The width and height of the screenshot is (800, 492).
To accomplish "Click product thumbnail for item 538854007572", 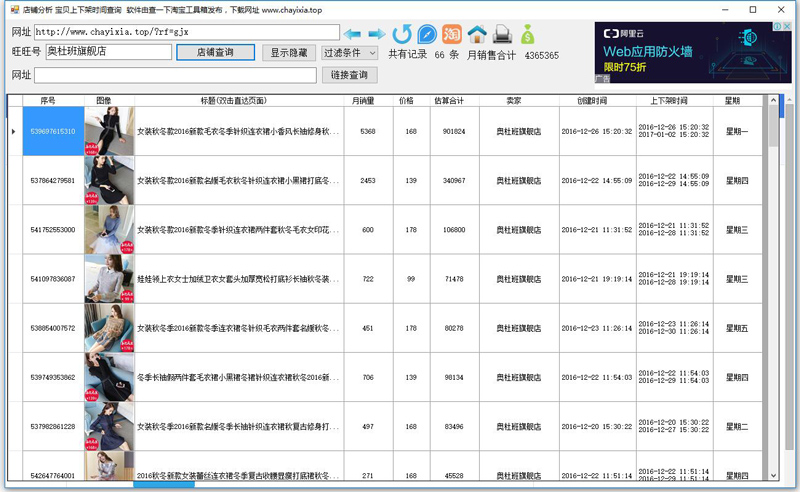I will point(109,328).
